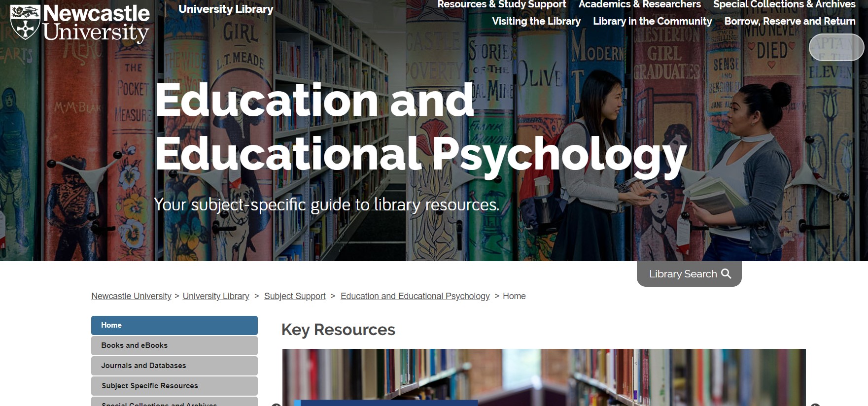868x406 pixels.
Task: Click the Newcastle University crest logo
Action: pyautogui.click(x=25, y=22)
